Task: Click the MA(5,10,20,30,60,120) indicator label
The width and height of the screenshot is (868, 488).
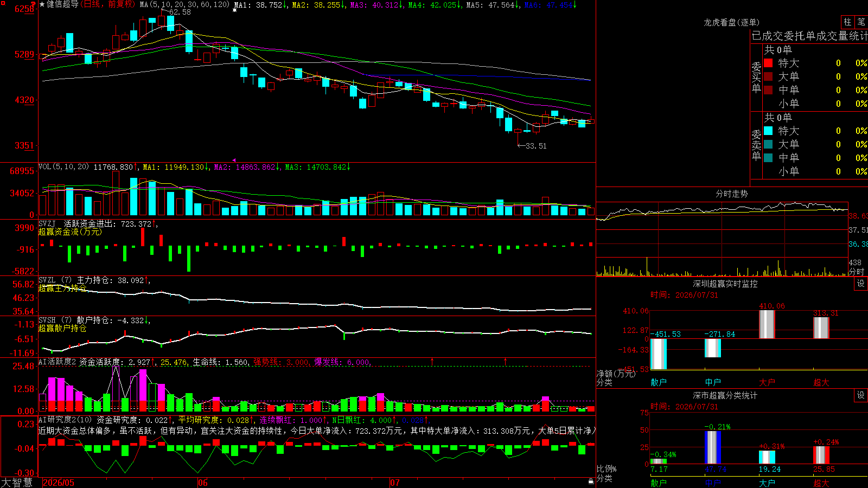Action: click(x=184, y=4)
